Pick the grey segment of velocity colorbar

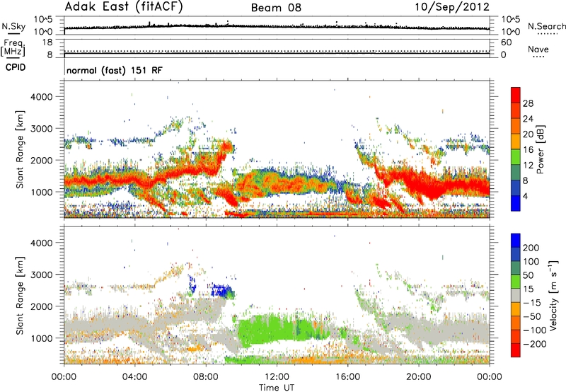pos(516,295)
